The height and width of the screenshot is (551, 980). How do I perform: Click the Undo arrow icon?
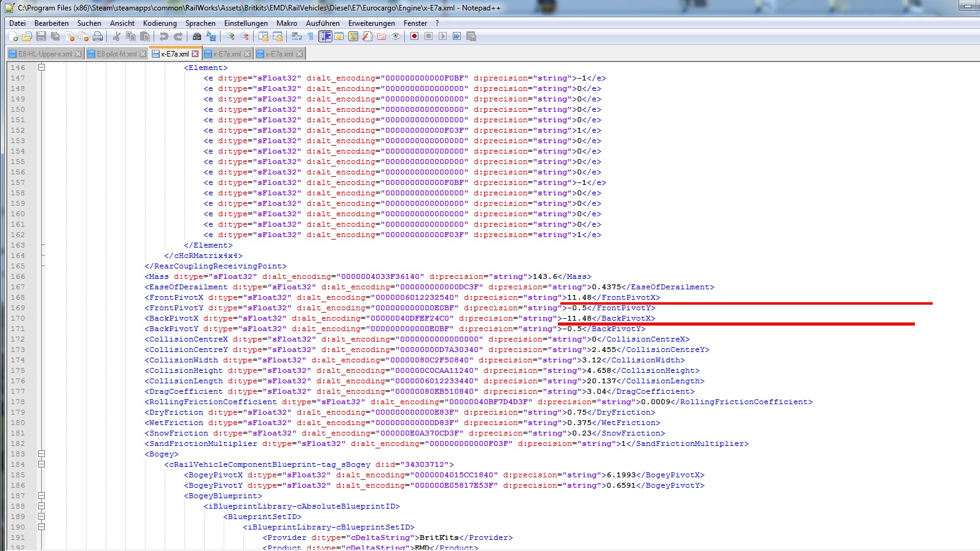pos(164,37)
